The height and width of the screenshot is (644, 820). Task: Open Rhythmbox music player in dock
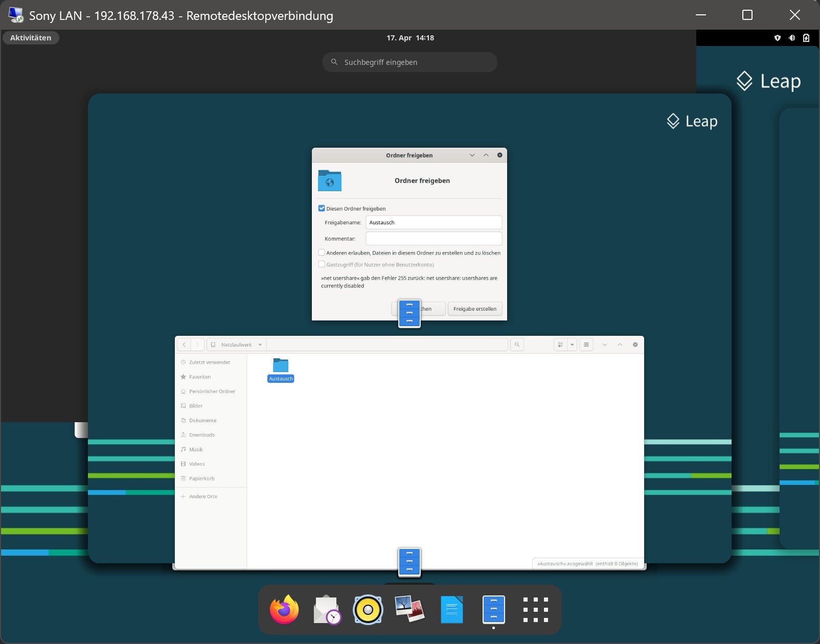(368, 610)
